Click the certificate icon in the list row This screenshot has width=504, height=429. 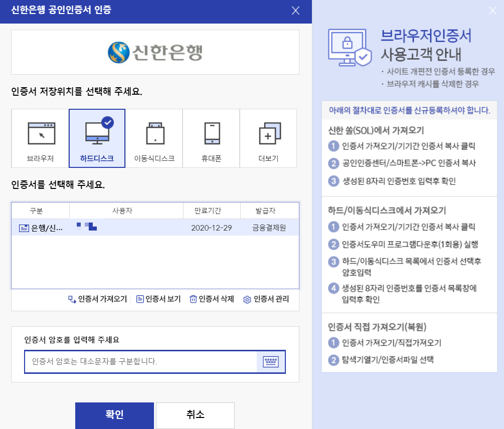pos(24,229)
